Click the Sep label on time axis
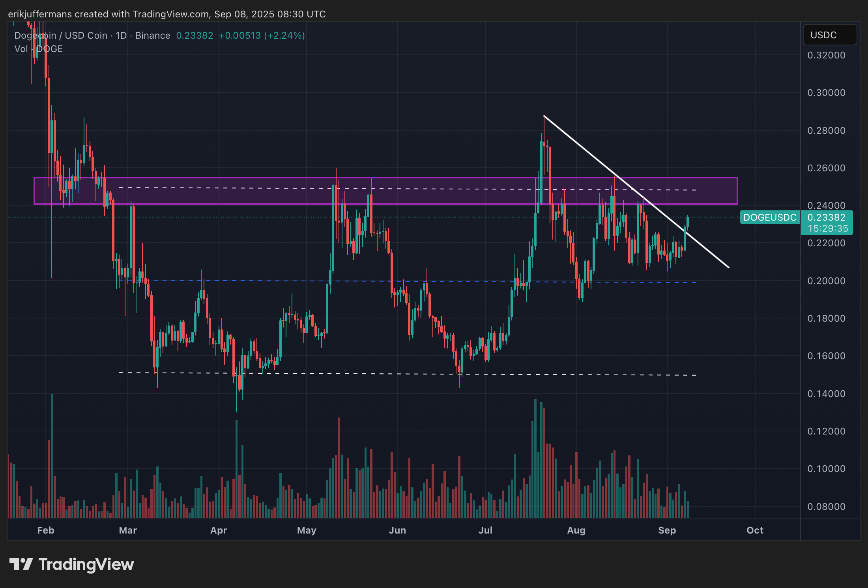868x588 pixels. coord(667,530)
